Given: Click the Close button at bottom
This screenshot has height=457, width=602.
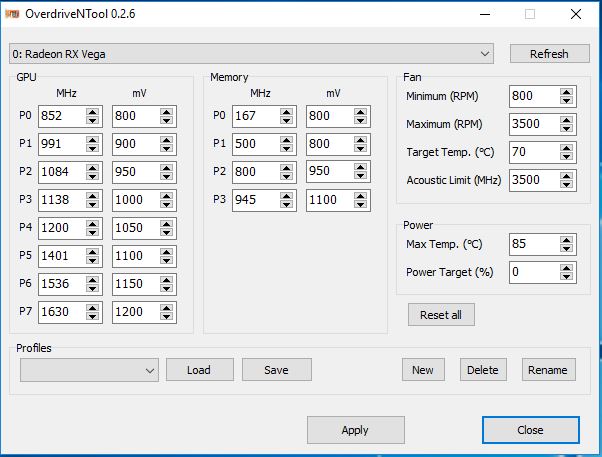Looking at the screenshot, I should (531, 430).
